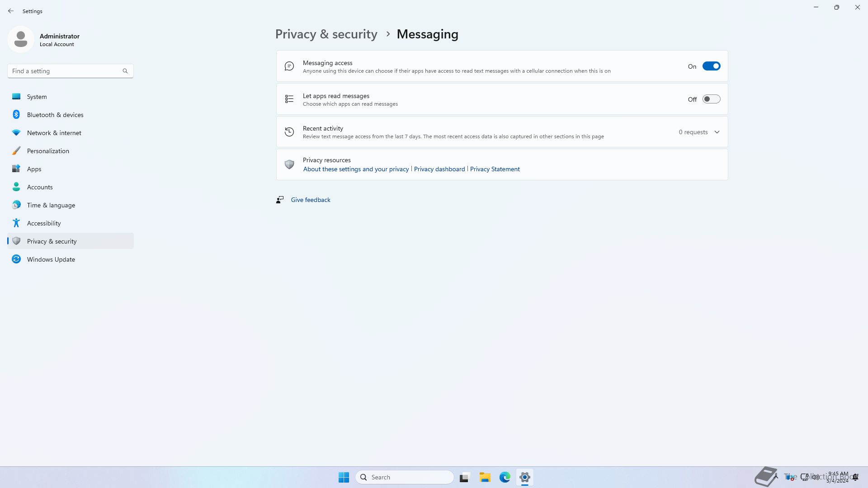Viewport: 868px width, 488px height.
Task: Open Network & internet section
Action: click(x=54, y=133)
